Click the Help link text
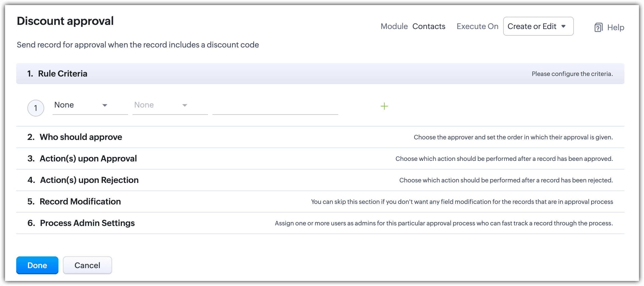Viewport: 644px width, 286px height. click(x=615, y=27)
